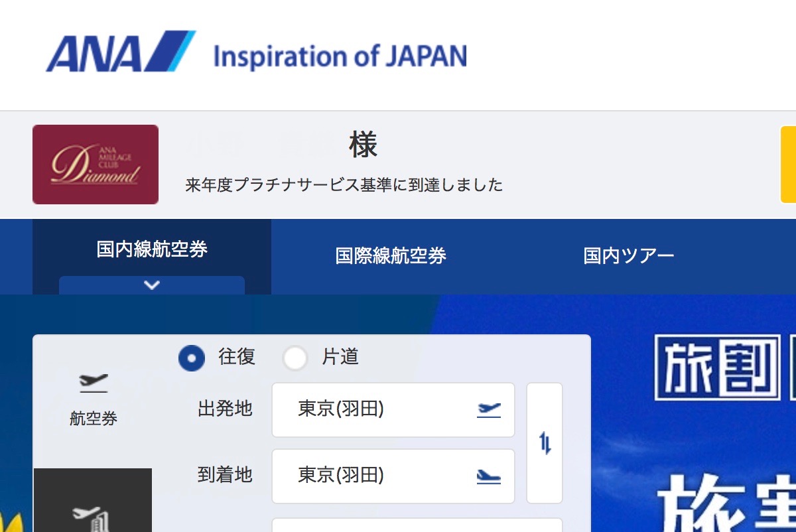The image size is (796, 532).
Task: Swap departure and arrival airports
Action: tap(545, 443)
